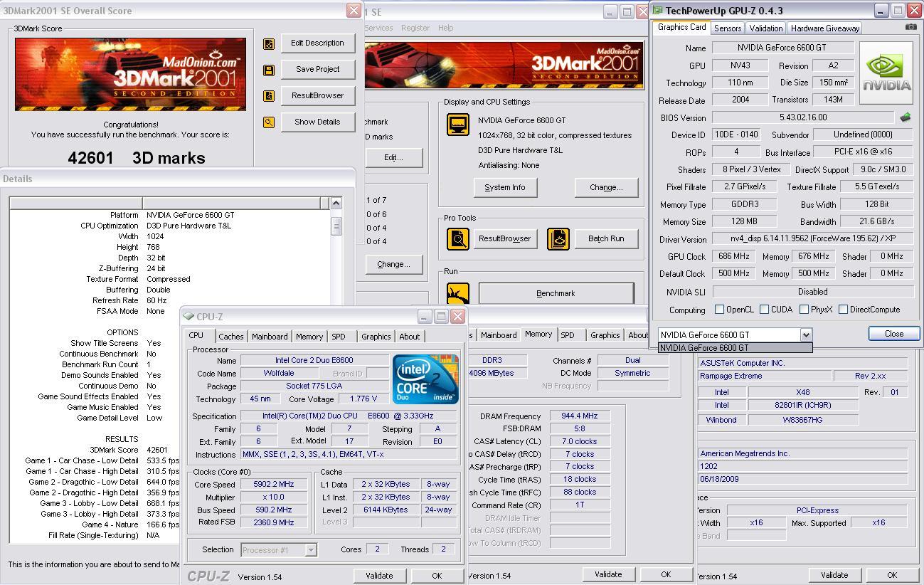The image size is (924, 585).
Task: Open the Hardware Giveaway tab
Action: [x=824, y=28]
